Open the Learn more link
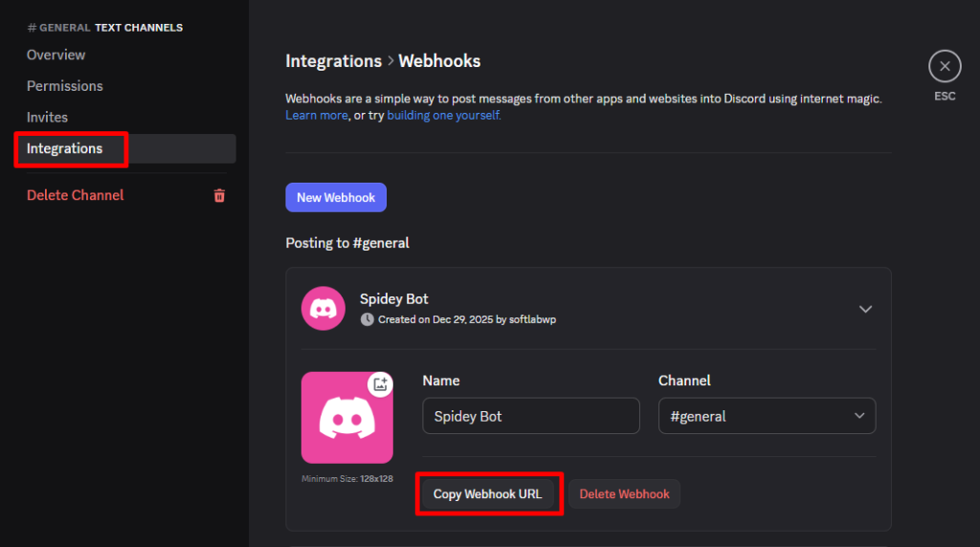 [x=316, y=116]
